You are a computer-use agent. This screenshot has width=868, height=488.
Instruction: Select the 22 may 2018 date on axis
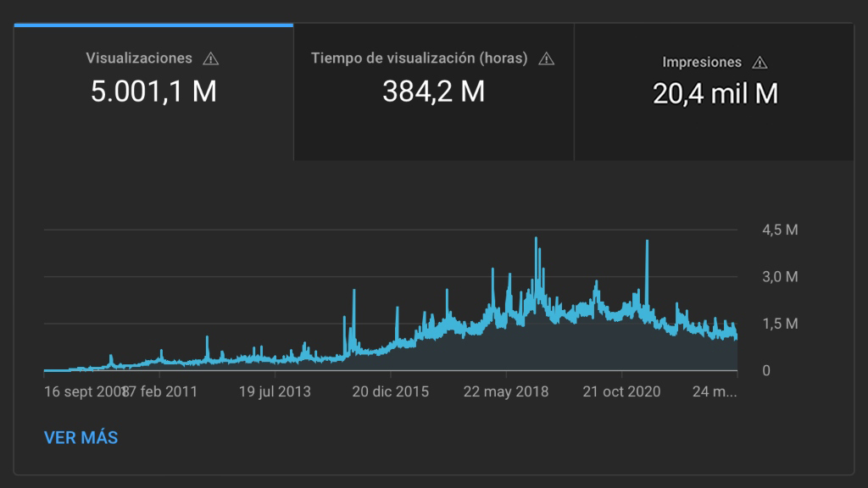pyautogui.click(x=506, y=391)
